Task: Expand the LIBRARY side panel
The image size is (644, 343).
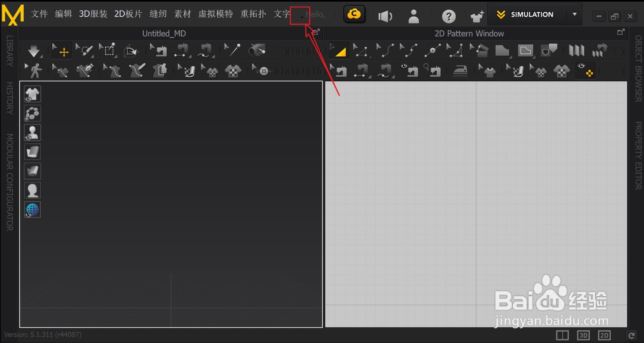Action: [x=10, y=50]
